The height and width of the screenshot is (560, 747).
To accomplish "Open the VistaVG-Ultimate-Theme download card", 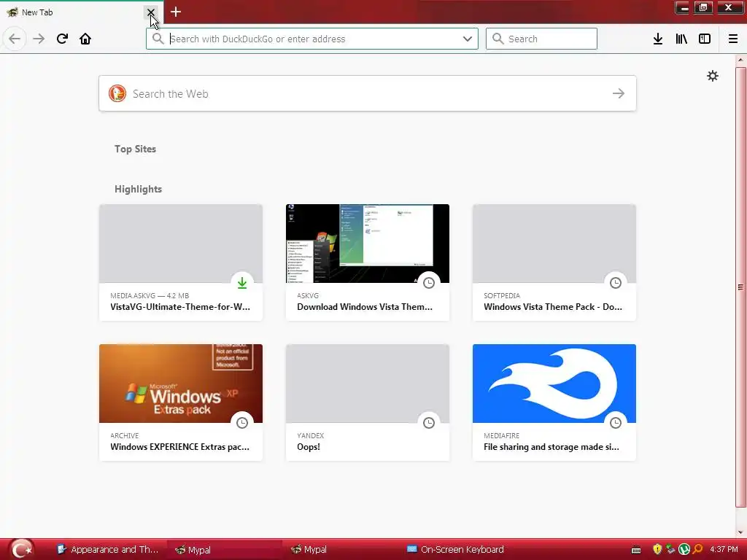I will coord(181,262).
